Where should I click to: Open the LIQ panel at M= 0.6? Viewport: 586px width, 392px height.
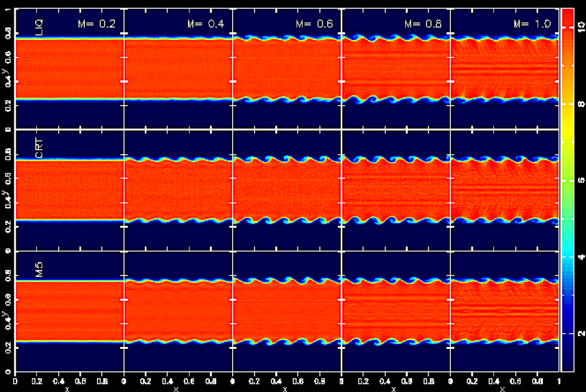(287, 69)
